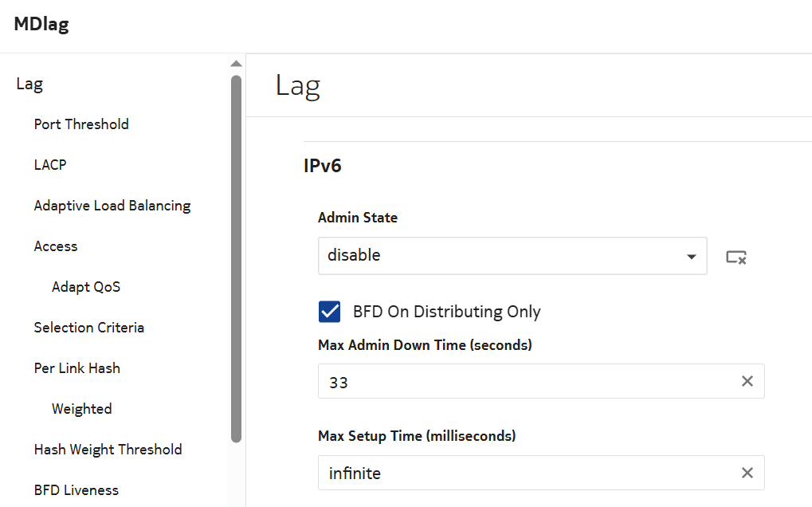Go to Hash Weight Threshold

pyautogui.click(x=108, y=450)
